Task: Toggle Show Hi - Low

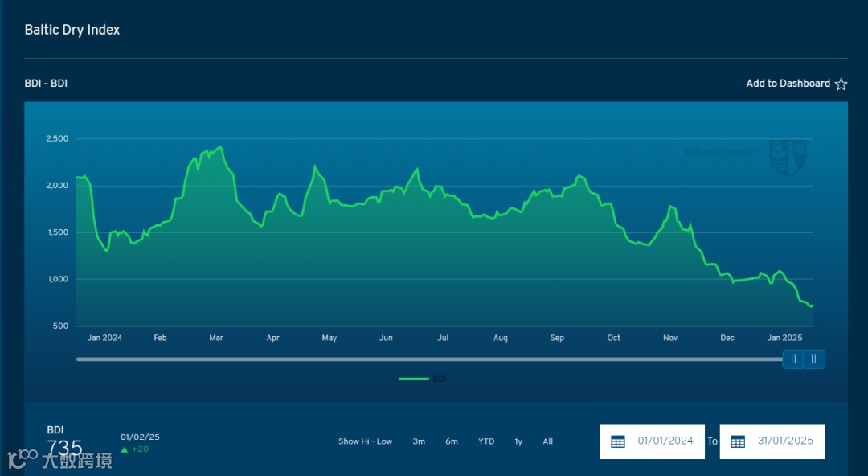Action: click(x=365, y=441)
